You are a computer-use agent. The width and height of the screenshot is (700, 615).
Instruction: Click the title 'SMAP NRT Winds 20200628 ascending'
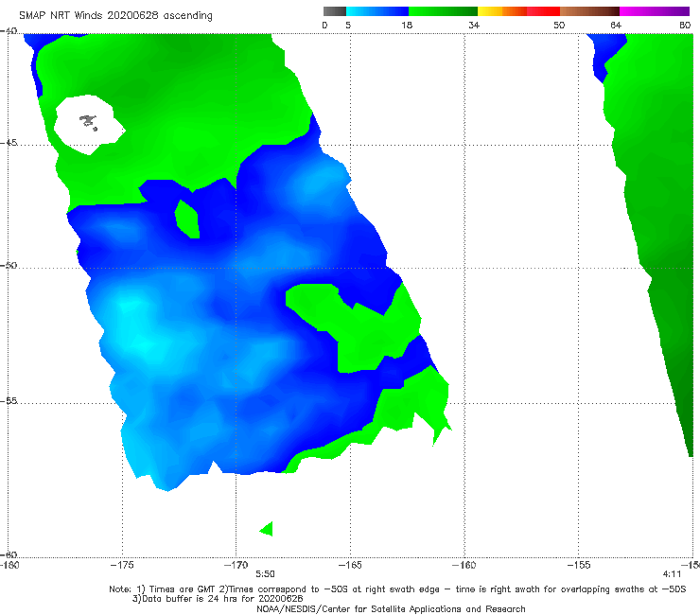point(115,16)
